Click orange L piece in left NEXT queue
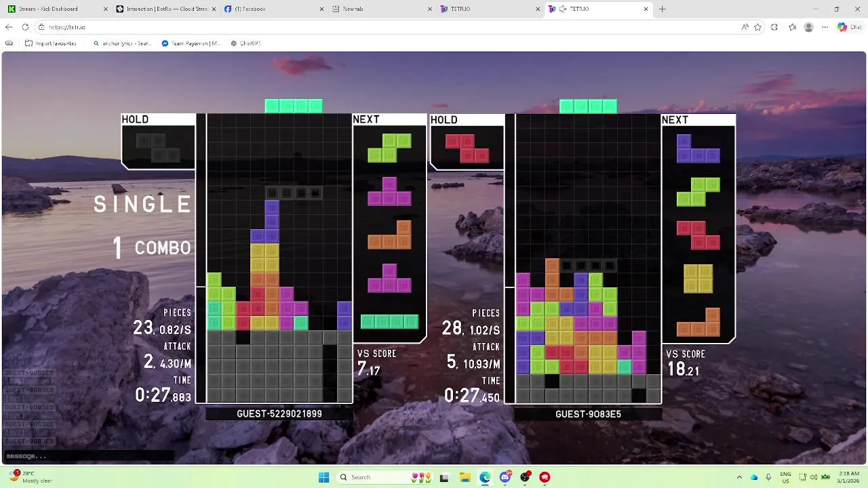 389,235
